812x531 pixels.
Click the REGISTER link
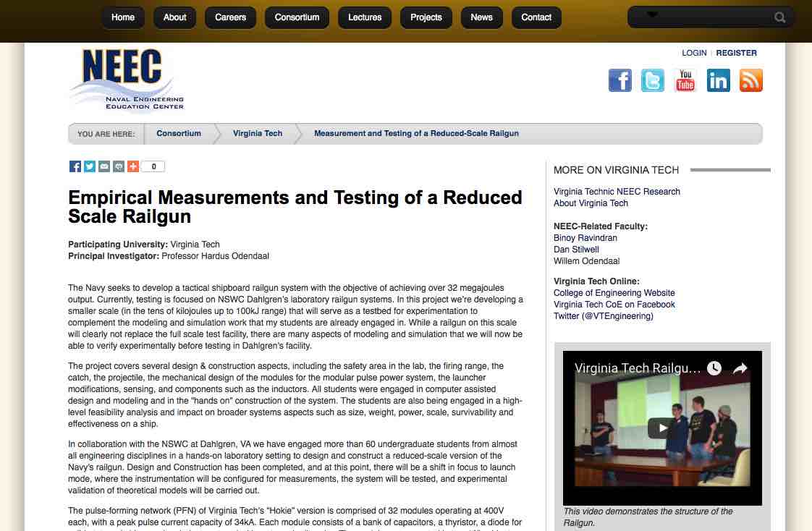pos(737,53)
